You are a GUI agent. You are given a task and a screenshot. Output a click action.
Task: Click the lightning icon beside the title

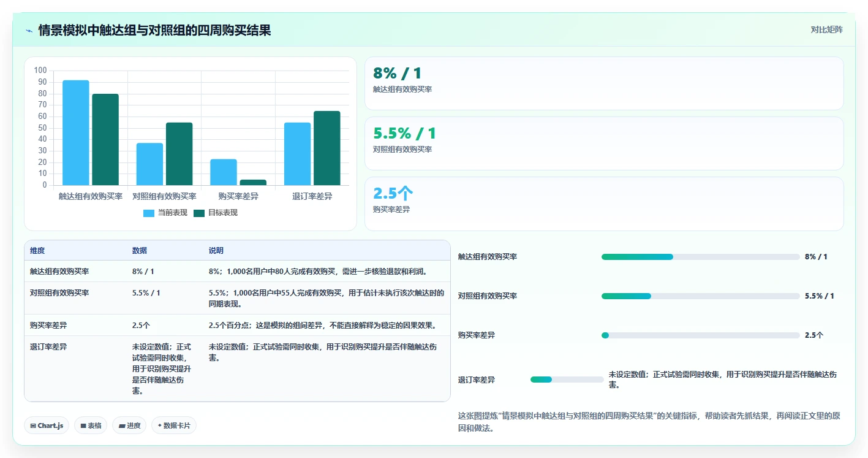tap(29, 31)
